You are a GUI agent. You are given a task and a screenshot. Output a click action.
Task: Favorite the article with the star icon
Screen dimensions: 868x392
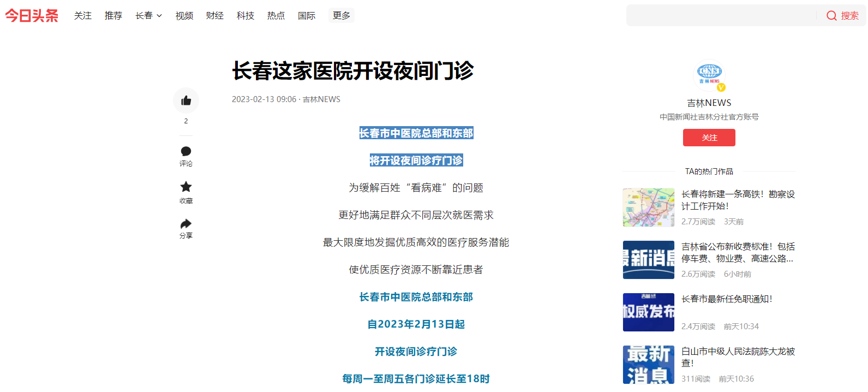[x=186, y=187]
